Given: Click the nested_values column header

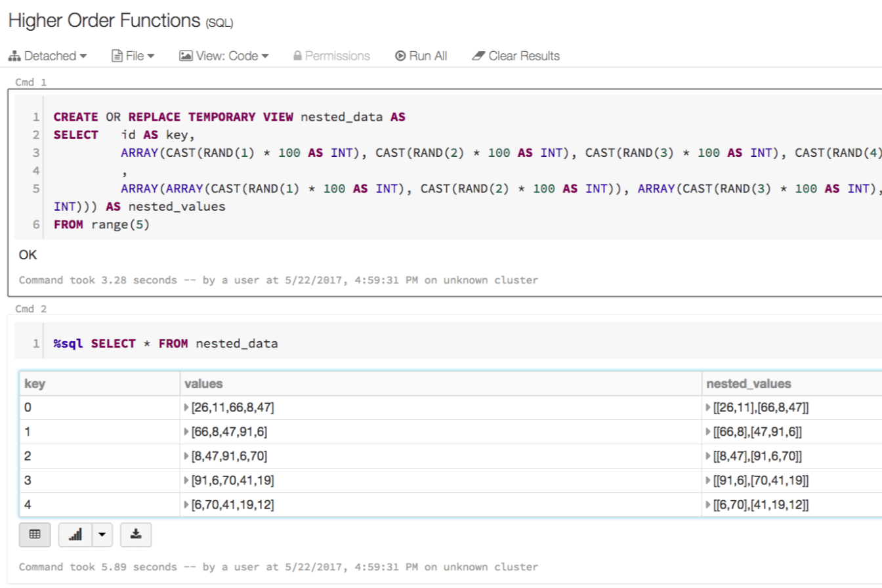Looking at the screenshot, I should 791,384.
